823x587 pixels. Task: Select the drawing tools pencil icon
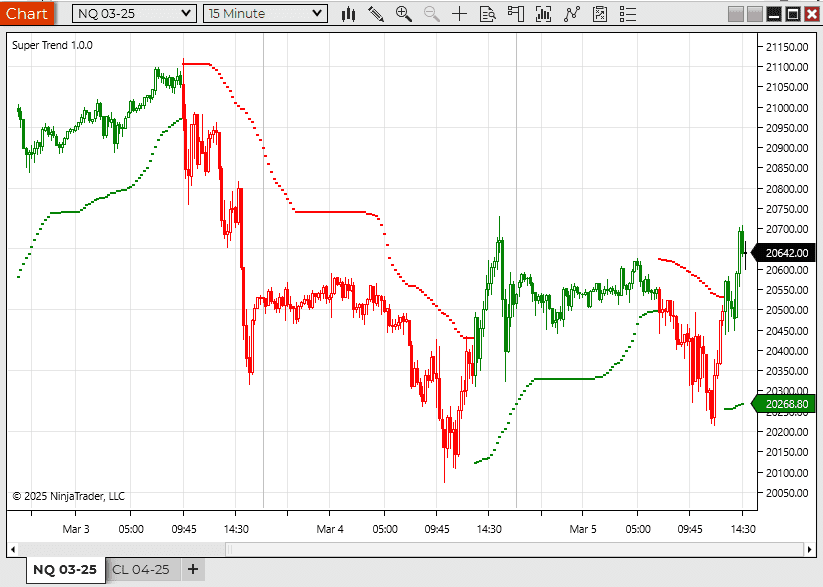[376, 14]
